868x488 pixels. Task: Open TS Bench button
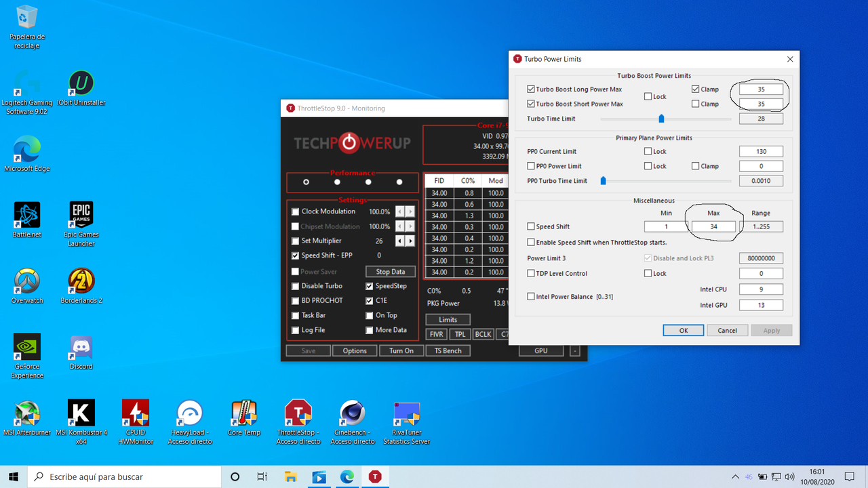[448, 350]
